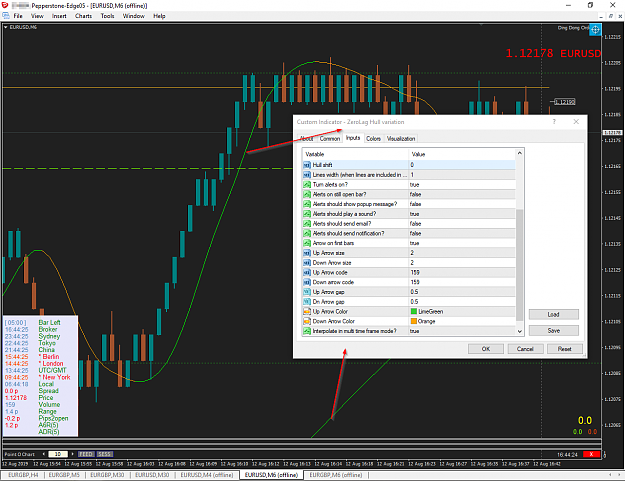Screen dimensions: 625x481
Task: Click Alerts should play a sound value
Action: coord(462,214)
